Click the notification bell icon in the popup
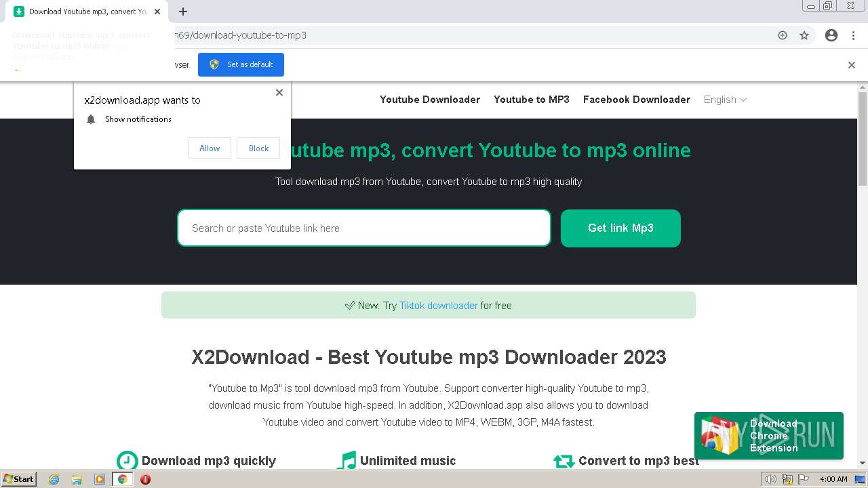 tap(91, 119)
